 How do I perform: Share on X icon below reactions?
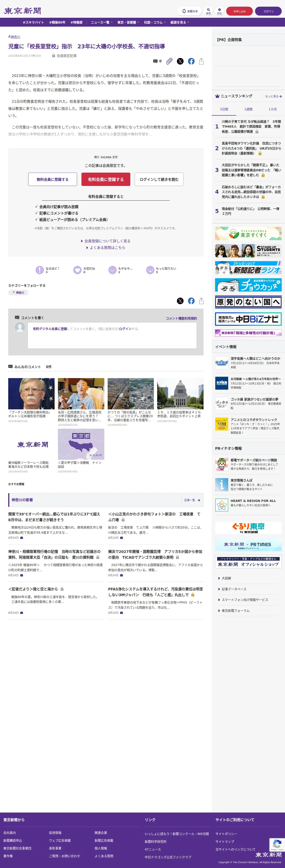[x=180, y=301]
